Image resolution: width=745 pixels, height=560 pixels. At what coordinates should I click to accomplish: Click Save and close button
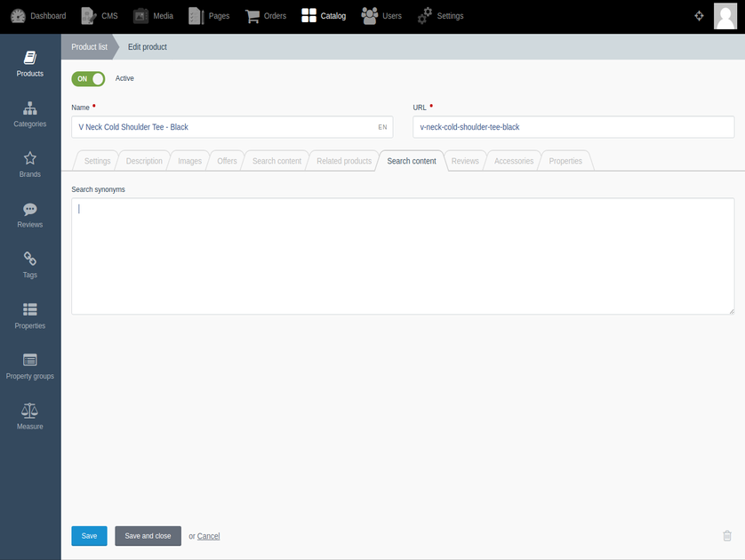pos(148,536)
